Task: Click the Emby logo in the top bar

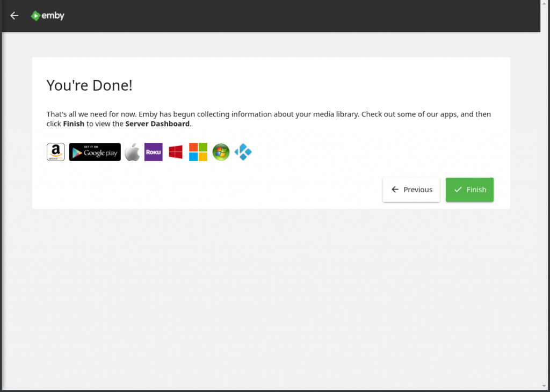Action: [48, 16]
